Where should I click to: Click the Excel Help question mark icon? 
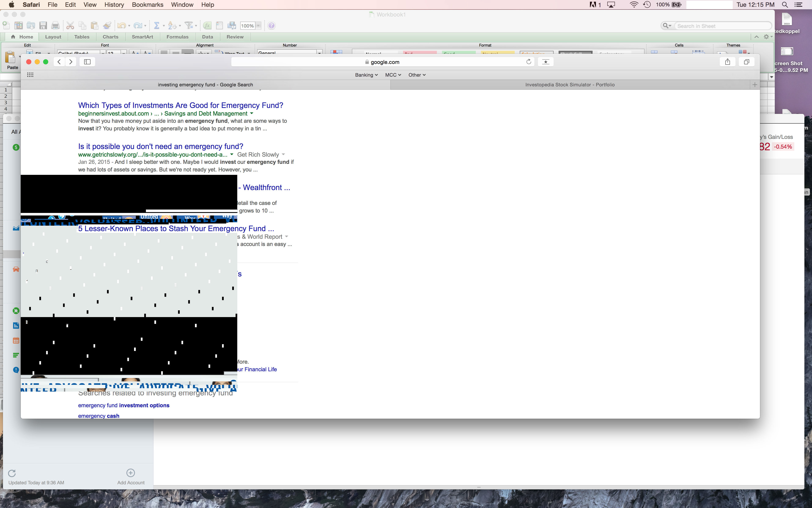272,26
